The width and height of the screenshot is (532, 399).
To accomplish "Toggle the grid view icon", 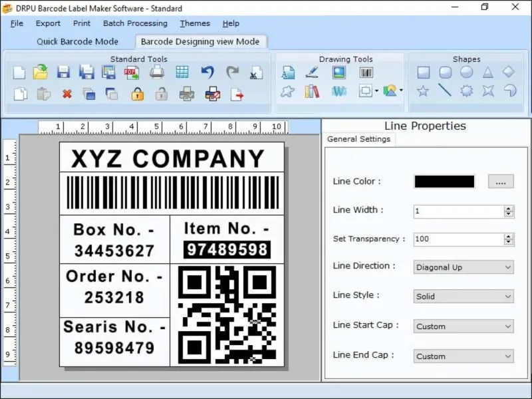I will click(182, 72).
